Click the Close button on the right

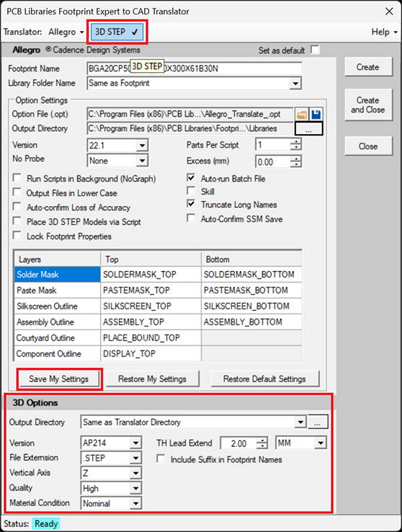368,146
